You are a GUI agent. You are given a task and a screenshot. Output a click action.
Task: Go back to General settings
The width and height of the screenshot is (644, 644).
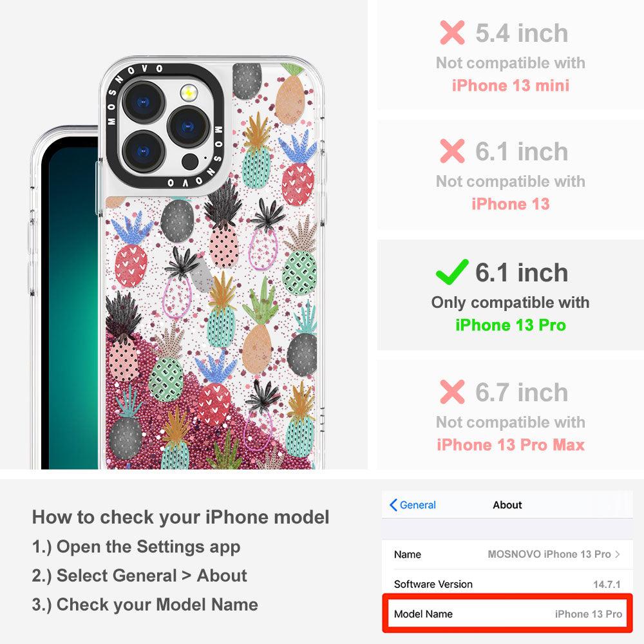pyautogui.click(x=413, y=505)
